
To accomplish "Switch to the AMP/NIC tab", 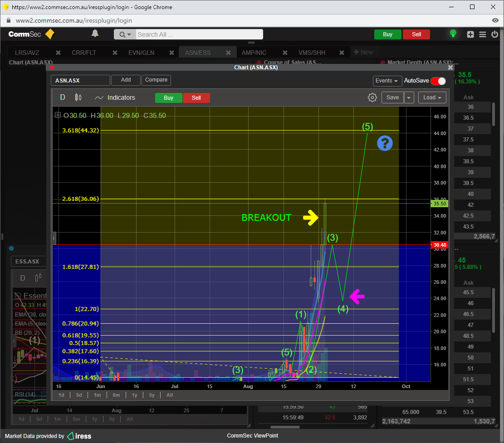I will [x=254, y=53].
